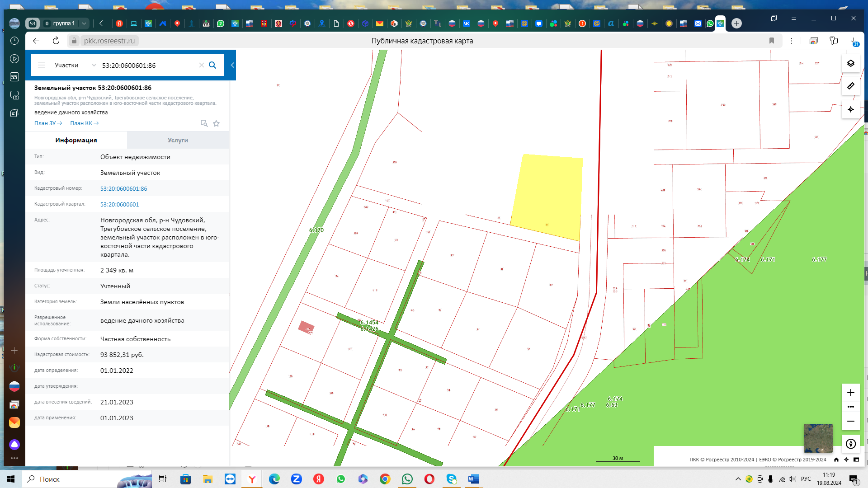Zoom in the map with plus button
Image resolution: width=868 pixels, height=488 pixels.
click(850, 393)
